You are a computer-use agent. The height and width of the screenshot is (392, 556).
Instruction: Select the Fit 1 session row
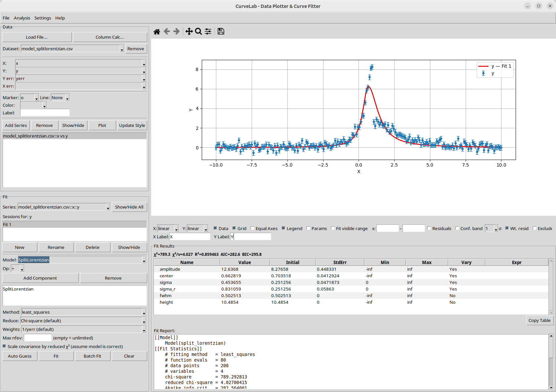click(x=74, y=224)
